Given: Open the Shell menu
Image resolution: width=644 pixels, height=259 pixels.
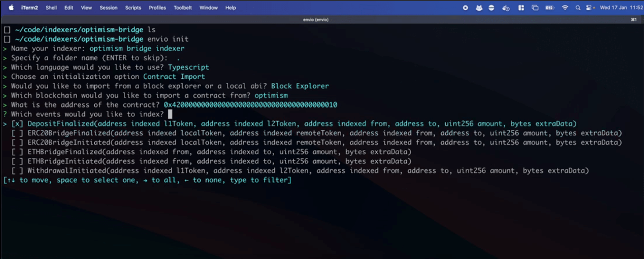Looking at the screenshot, I should coord(51,8).
